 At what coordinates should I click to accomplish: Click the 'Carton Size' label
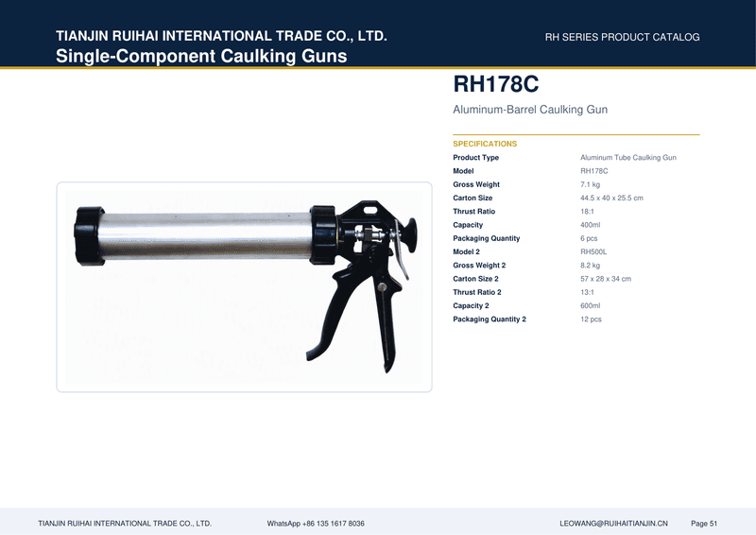pos(472,198)
